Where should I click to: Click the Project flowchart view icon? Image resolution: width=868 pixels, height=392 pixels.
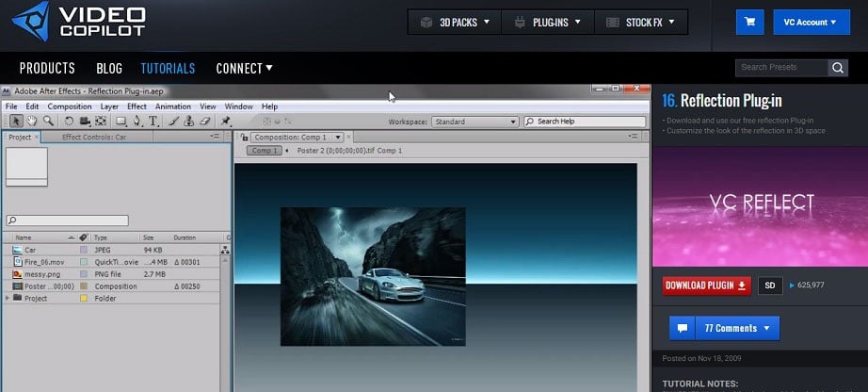(x=225, y=250)
